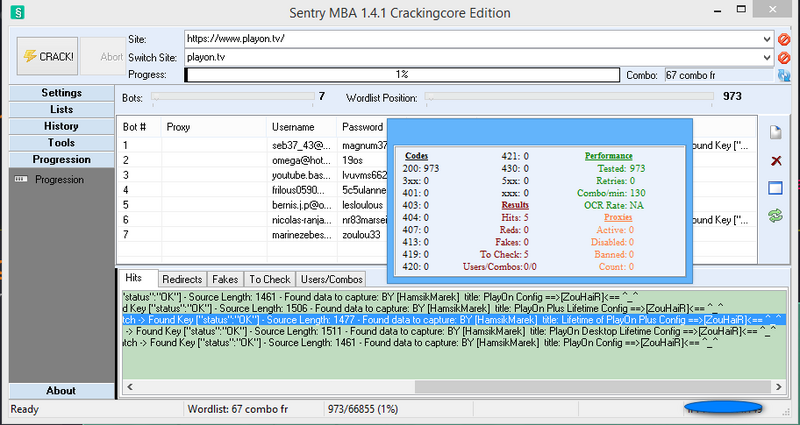
Task: Open the Settings sidebar section
Action: 61,93
